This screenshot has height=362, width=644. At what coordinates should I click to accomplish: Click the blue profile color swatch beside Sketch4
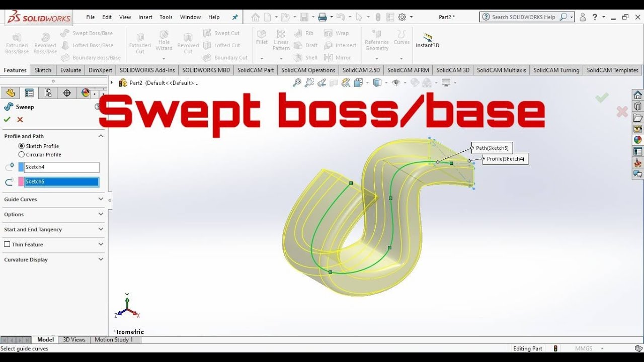(x=21, y=167)
